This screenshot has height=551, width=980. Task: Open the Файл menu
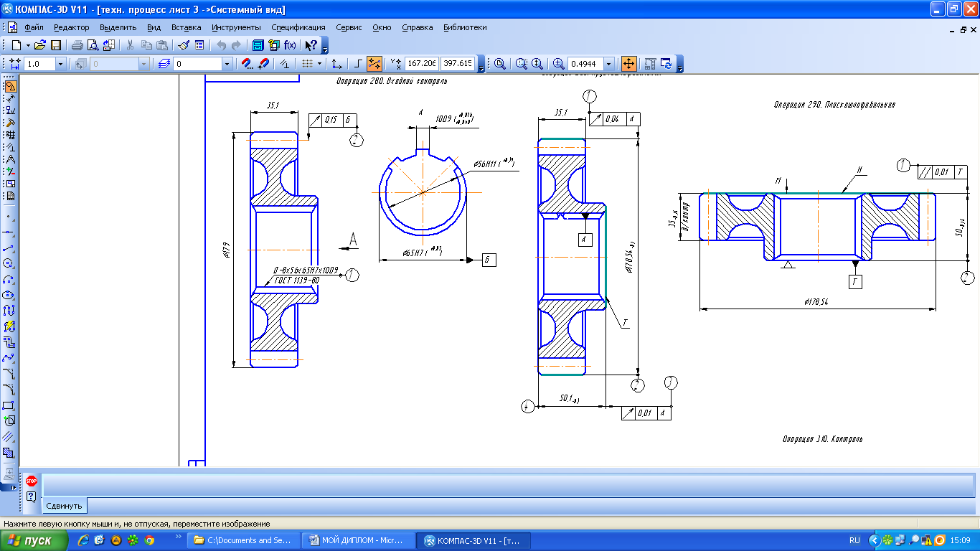pos(34,27)
